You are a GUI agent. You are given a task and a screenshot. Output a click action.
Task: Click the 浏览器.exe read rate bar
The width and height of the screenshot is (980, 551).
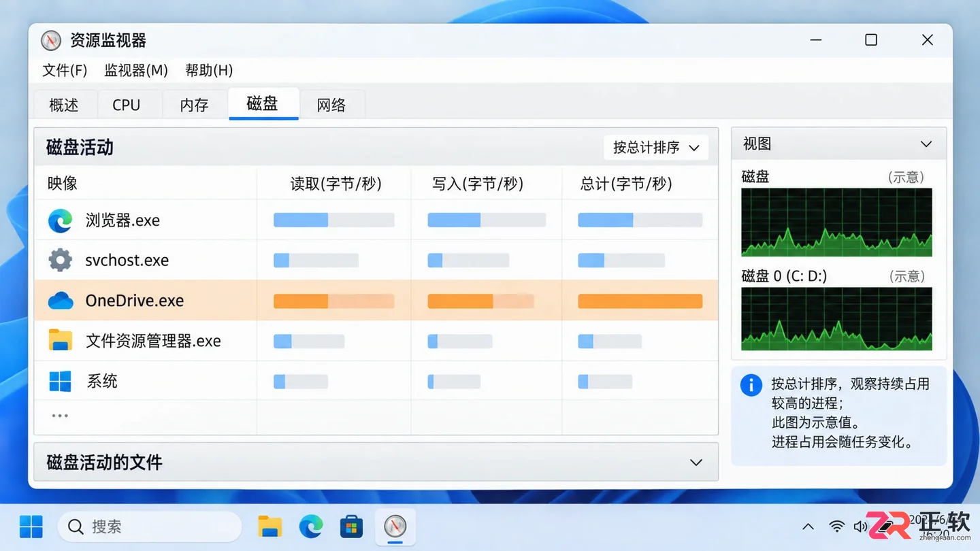tap(334, 220)
